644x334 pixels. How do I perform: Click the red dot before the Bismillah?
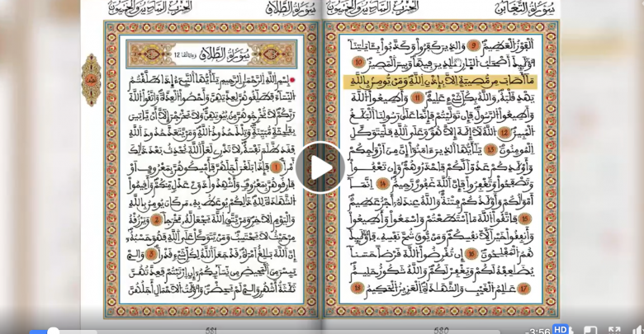coord(292,81)
